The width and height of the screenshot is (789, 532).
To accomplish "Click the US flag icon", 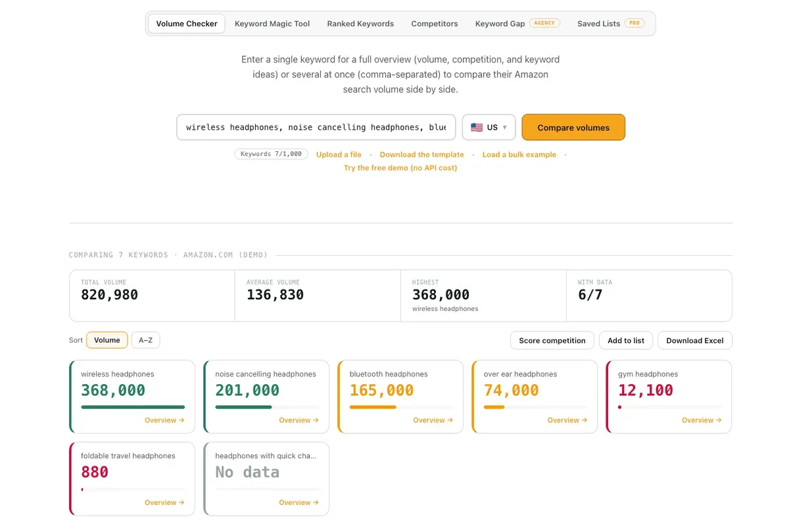I will [x=477, y=128].
